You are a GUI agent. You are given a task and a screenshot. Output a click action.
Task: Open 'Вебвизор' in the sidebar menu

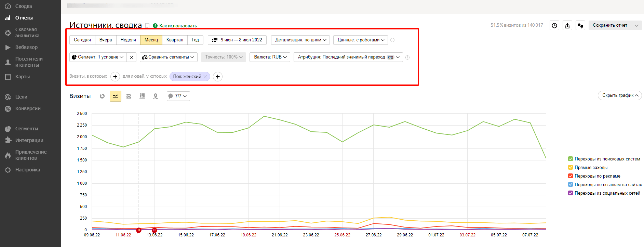pyautogui.click(x=26, y=47)
